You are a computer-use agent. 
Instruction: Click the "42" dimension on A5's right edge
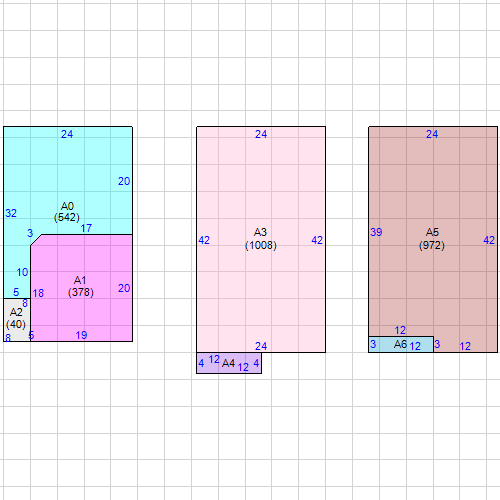(x=489, y=240)
